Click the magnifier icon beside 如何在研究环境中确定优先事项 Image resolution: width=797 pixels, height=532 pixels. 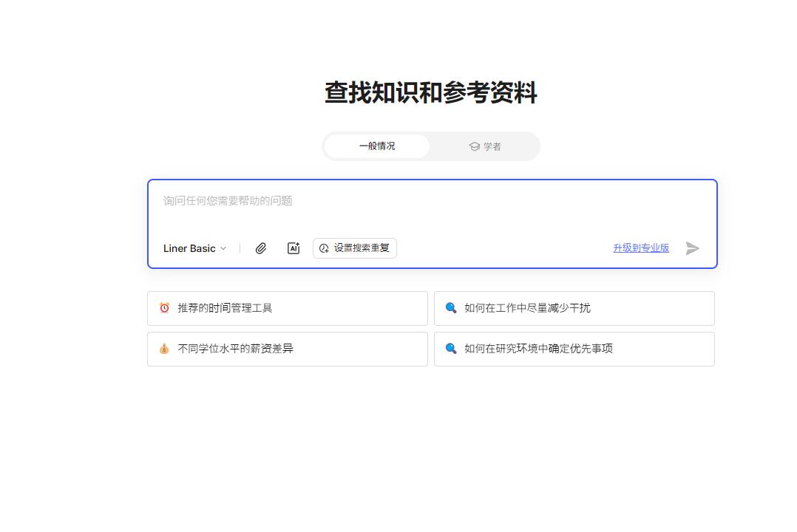pos(450,349)
